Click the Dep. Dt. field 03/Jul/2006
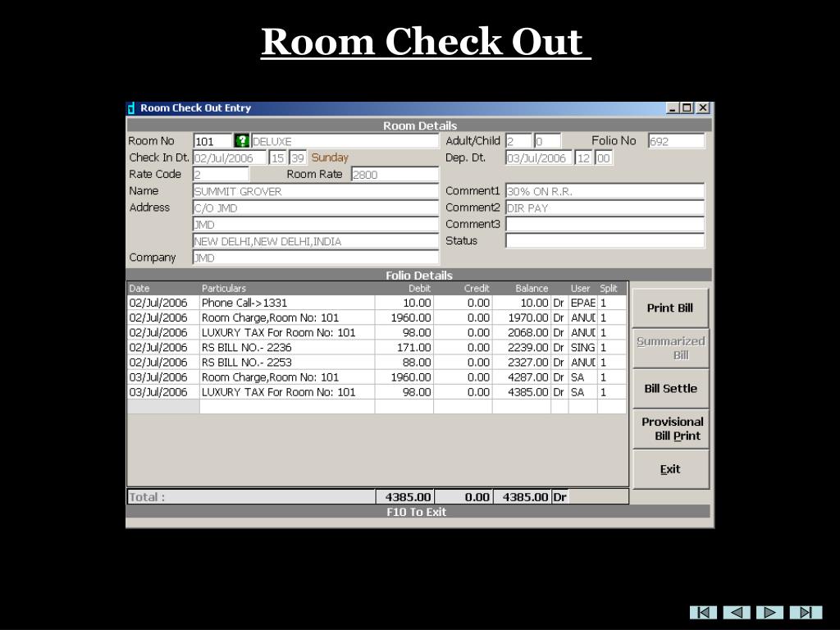 [x=539, y=158]
